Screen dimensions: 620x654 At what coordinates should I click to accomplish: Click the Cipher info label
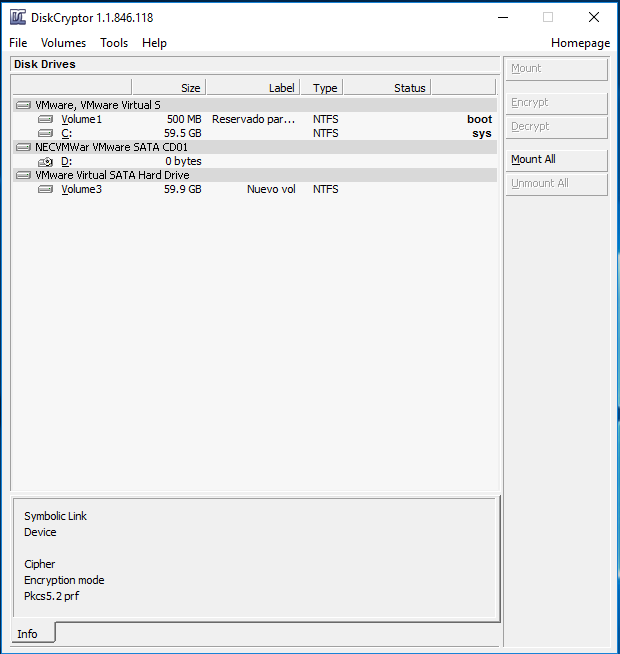click(40, 564)
